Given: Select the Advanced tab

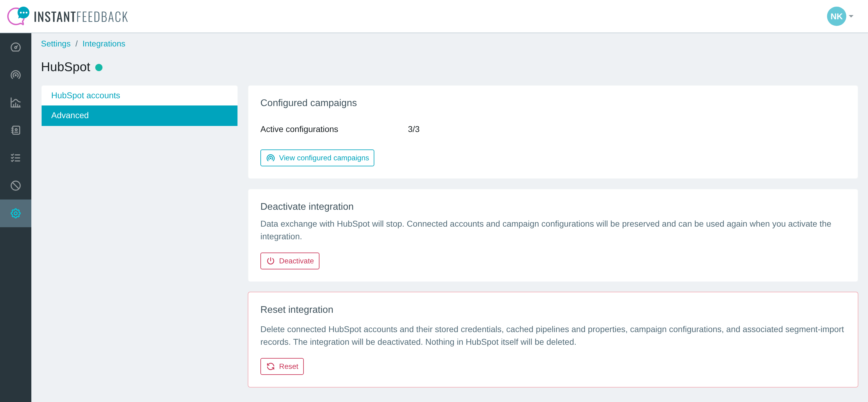Looking at the screenshot, I should pyautogui.click(x=140, y=116).
